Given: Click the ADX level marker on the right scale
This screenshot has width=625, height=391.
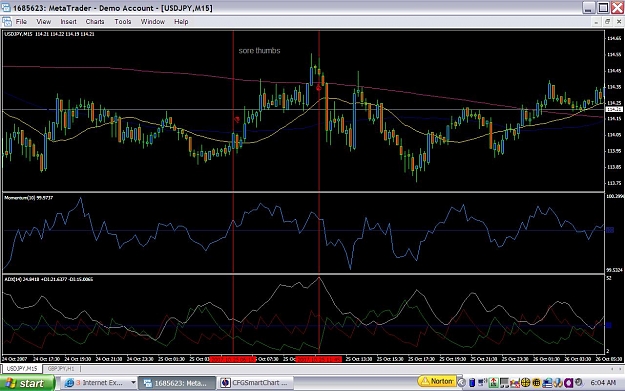Looking at the screenshot, I should point(609,326).
